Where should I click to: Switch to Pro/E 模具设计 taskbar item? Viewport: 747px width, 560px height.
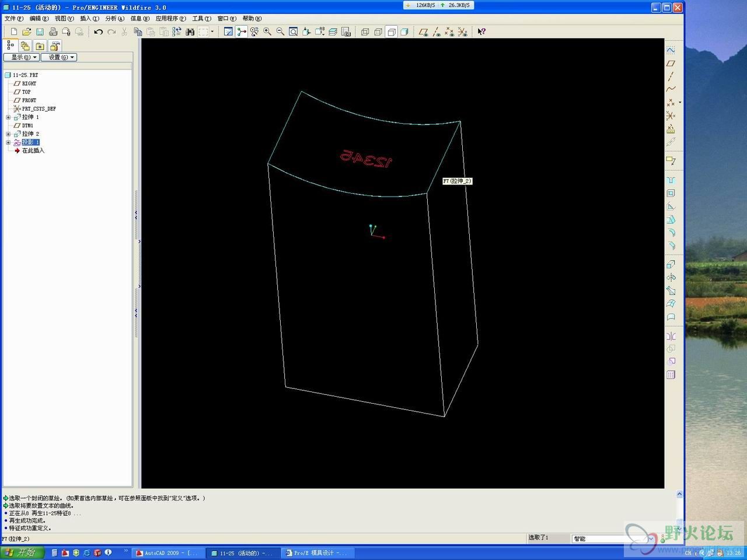(x=317, y=553)
